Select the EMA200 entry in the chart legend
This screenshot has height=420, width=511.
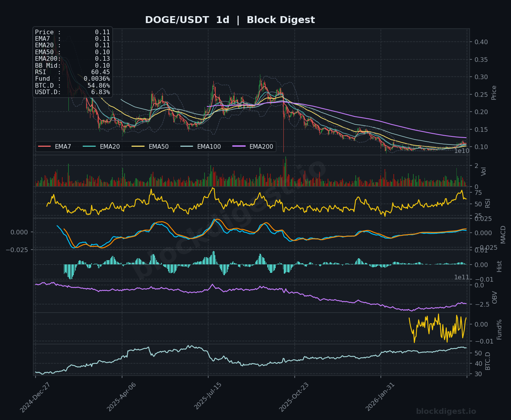[x=253, y=146]
